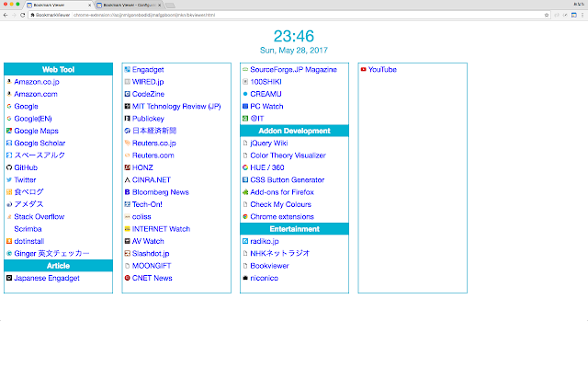Click the Addon Development folder header
The height and width of the screenshot is (368, 588).
294,131
